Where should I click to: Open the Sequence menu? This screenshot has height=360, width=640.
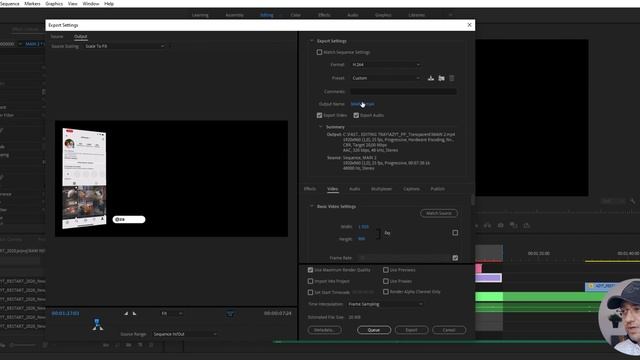[9, 4]
